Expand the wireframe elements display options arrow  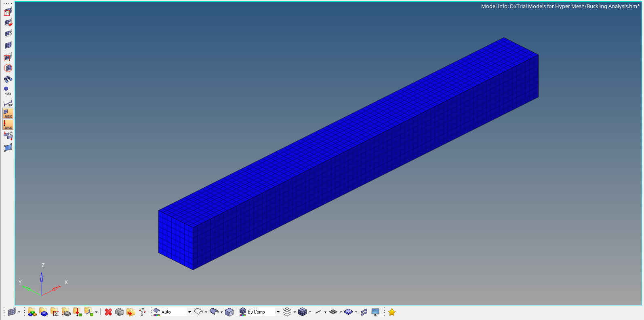[295, 312]
